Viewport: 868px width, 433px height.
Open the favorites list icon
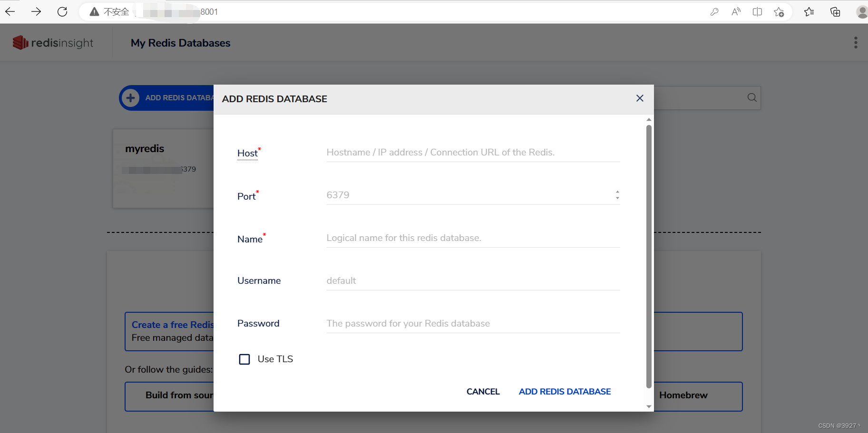click(x=809, y=12)
